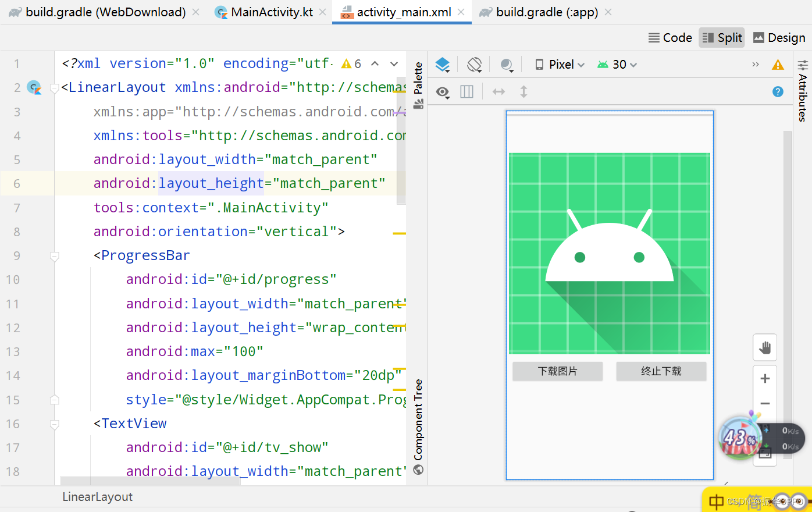Toggle the Attributes side panel
Viewport: 812px width, 512px height.
click(x=803, y=90)
